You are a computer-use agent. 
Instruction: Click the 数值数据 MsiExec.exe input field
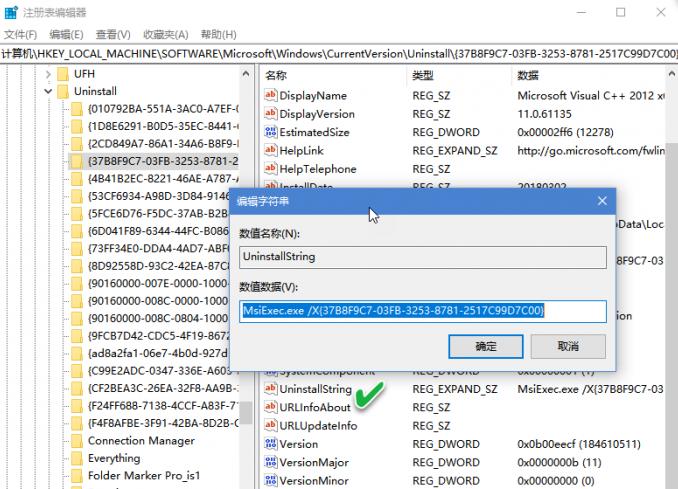pos(423,311)
